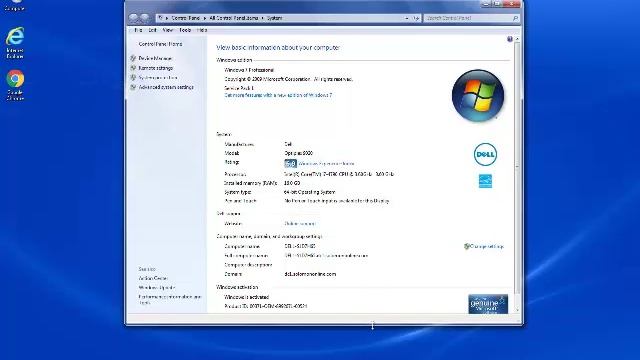The width and height of the screenshot is (640, 360).
Task: Expand the Control Panel breadcrumb arrow
Action: [205, 18]
